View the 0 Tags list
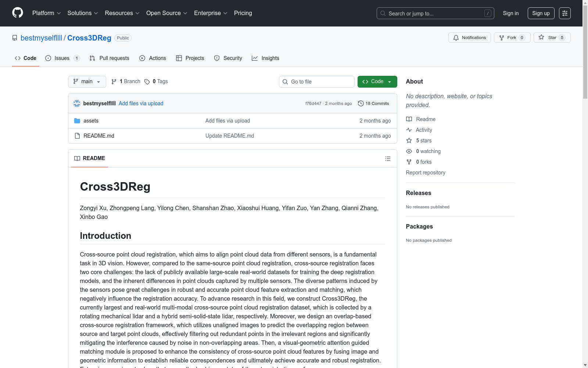The image size is (588, 368). (156, 82)
